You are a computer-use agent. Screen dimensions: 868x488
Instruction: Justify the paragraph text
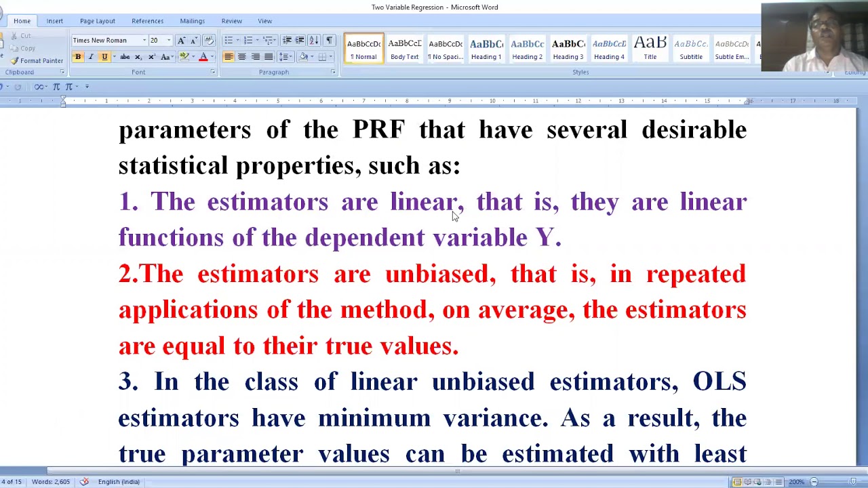tap(269, 57)
